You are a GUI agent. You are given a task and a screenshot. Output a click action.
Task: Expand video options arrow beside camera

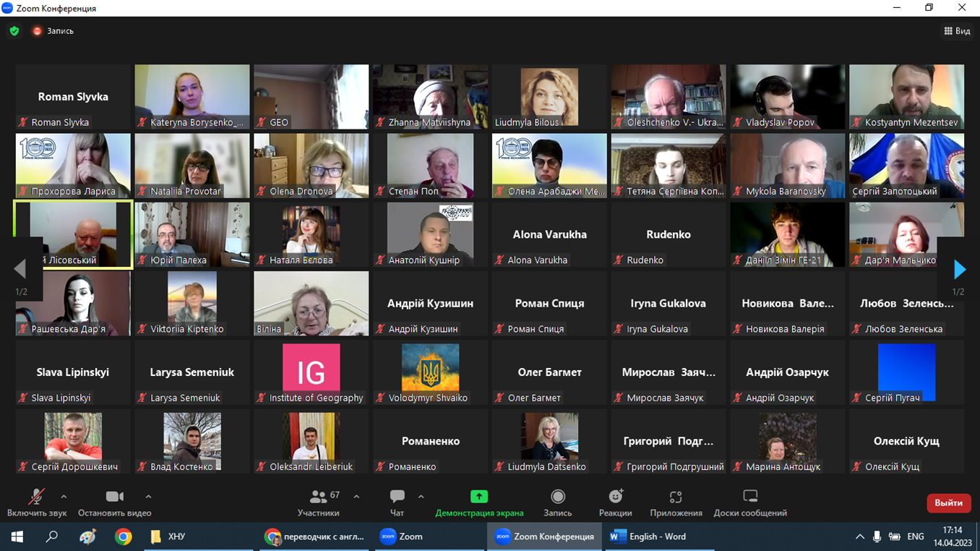pos(148,497)
